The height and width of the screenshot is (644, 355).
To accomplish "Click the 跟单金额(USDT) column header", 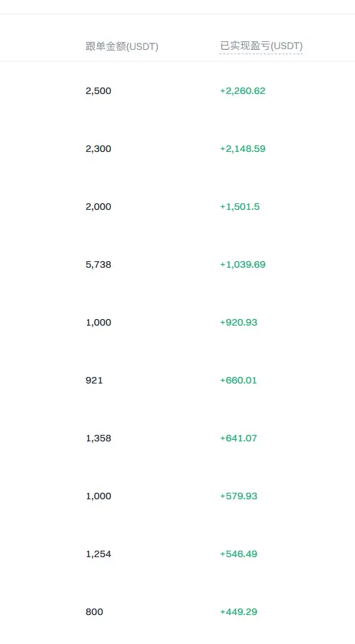I will click(x=122, y=46).
